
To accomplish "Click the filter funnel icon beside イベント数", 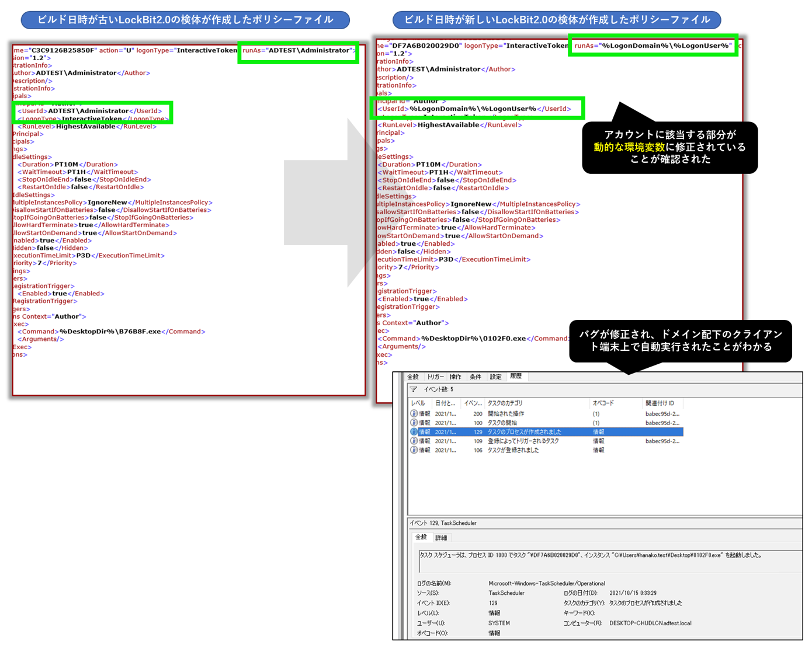I will (414, 389).
